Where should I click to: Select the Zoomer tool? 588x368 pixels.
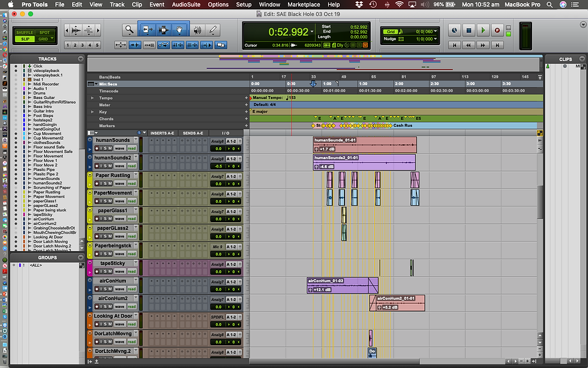129,29
